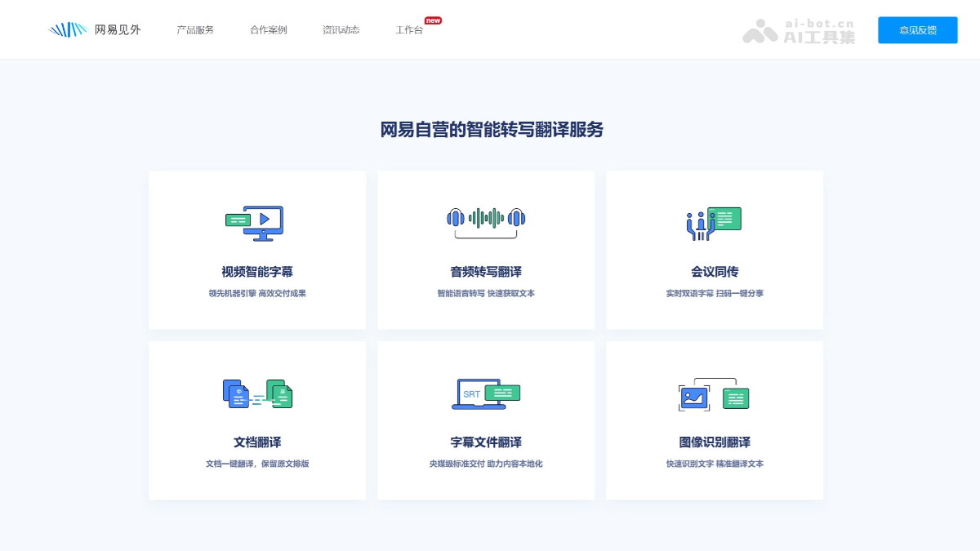Open the 产品服务 menu
This screenshot has height=551, width=980.
(x=194, y=29)
